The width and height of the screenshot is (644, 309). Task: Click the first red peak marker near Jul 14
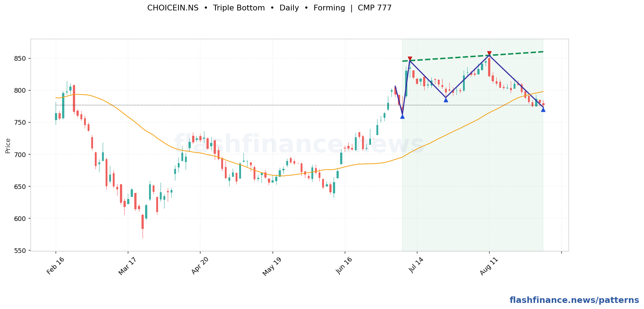pyautogui.click(x=410, y=59)
